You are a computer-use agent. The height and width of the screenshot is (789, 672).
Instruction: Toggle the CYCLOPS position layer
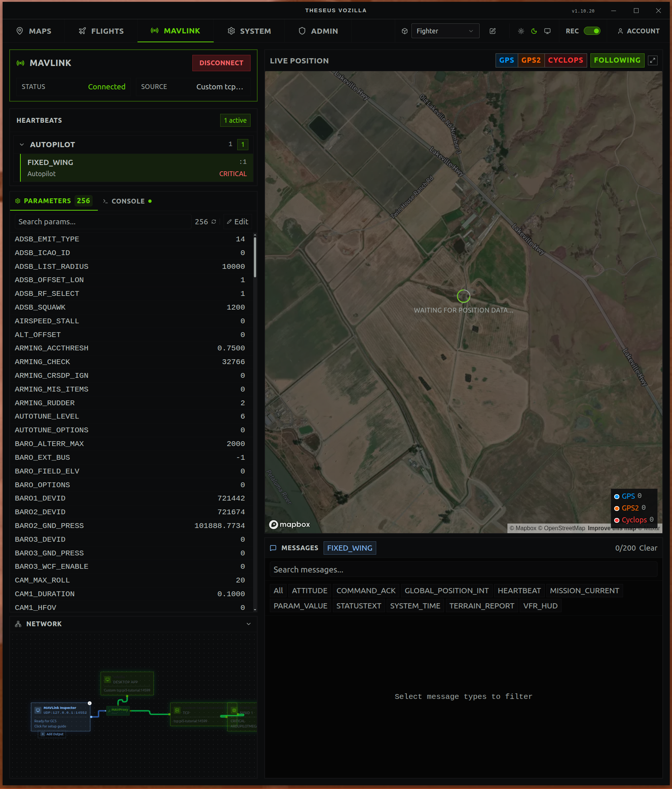coord(565,60)
